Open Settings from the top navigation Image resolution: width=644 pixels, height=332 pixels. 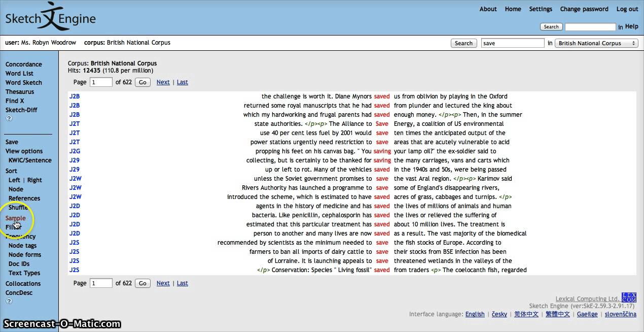[x=541, y=9]
